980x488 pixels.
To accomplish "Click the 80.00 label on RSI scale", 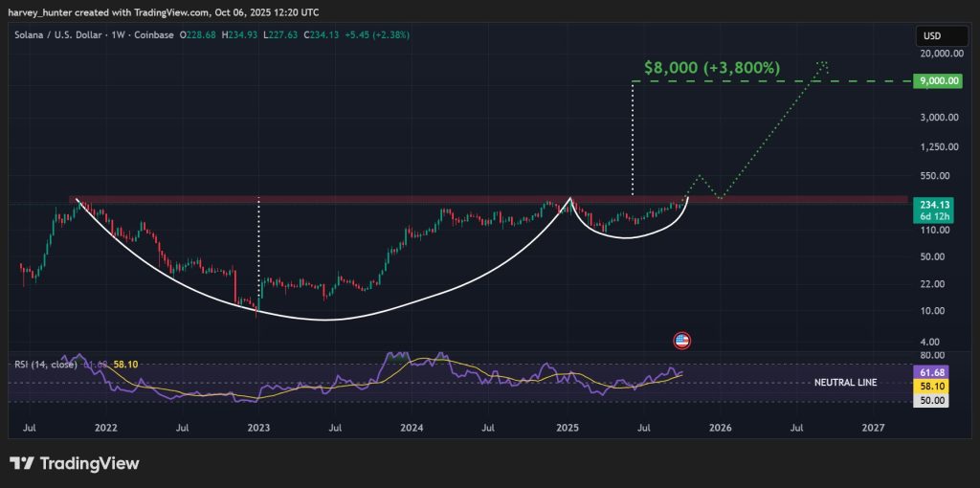I will 933,355.
